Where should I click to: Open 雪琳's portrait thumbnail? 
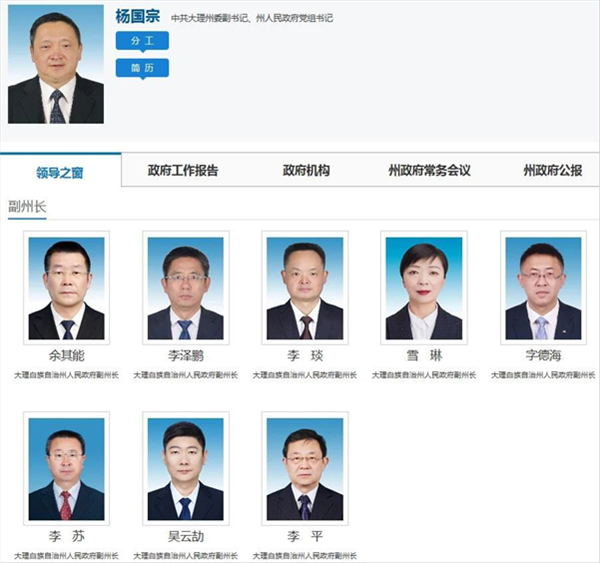pos(424,288)
